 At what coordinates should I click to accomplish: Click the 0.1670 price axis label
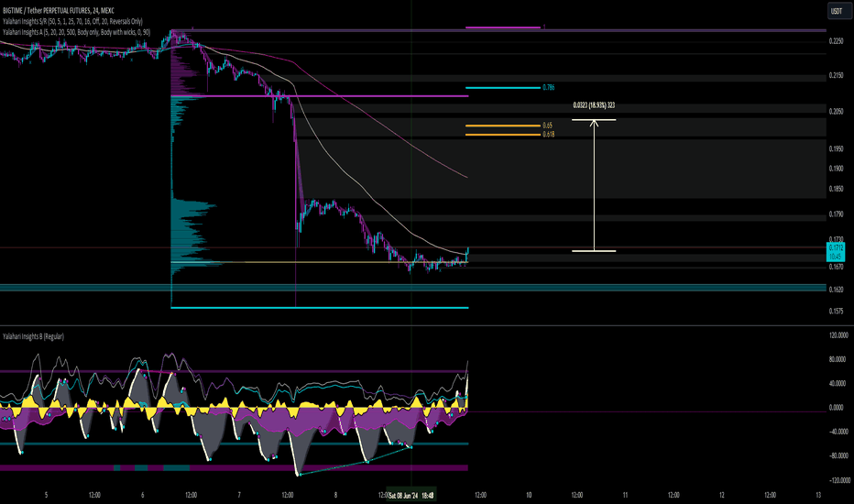(836, 267)
